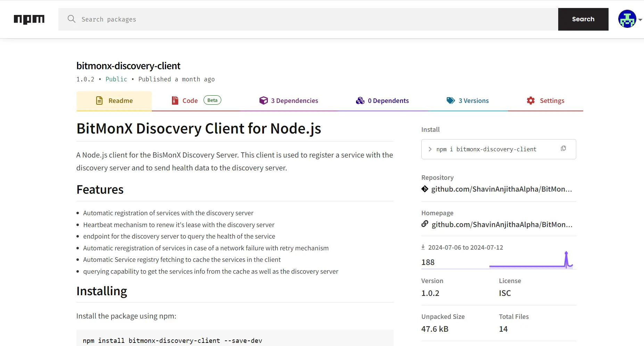Open the user avatar menu

[x=627, y=19]
